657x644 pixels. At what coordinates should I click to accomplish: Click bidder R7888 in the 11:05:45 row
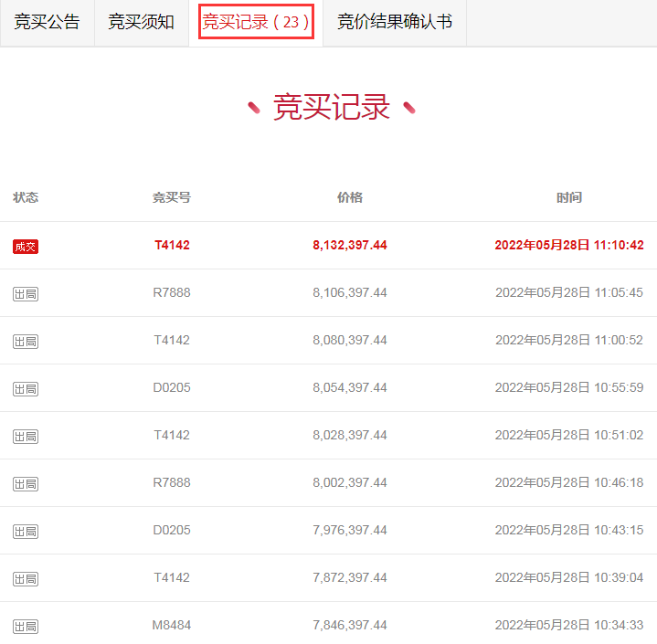pos(172,292)
